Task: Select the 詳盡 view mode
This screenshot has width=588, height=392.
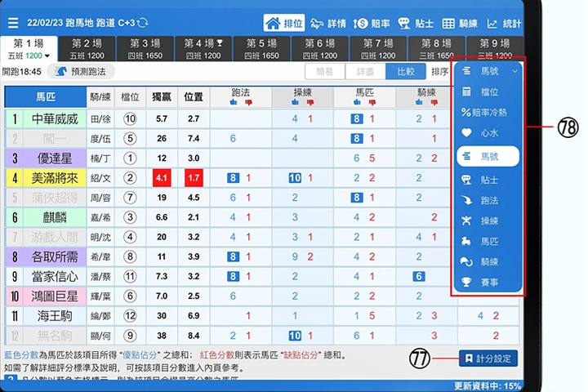Action: pos(365,71)
